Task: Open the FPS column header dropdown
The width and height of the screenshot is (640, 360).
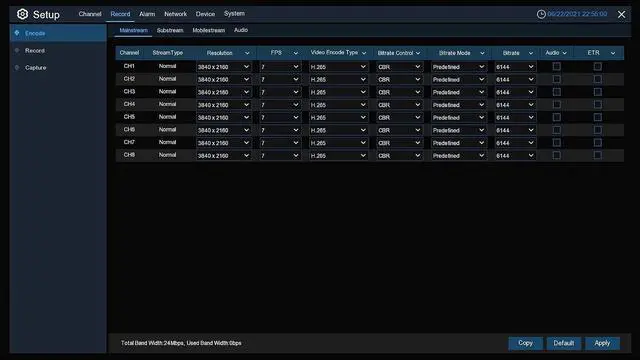Action: [x=296, y=53]
